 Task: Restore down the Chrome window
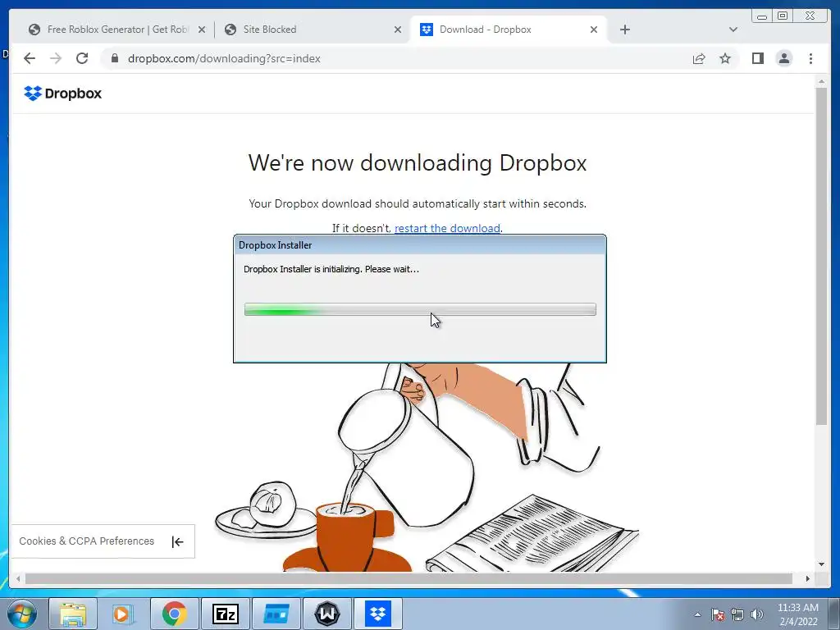tap(783, 16)
